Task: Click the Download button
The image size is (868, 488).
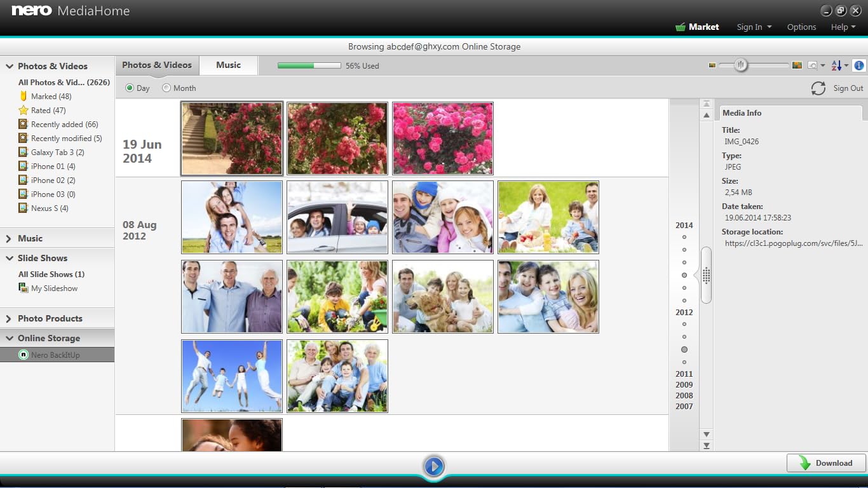Action: [826, 463]
